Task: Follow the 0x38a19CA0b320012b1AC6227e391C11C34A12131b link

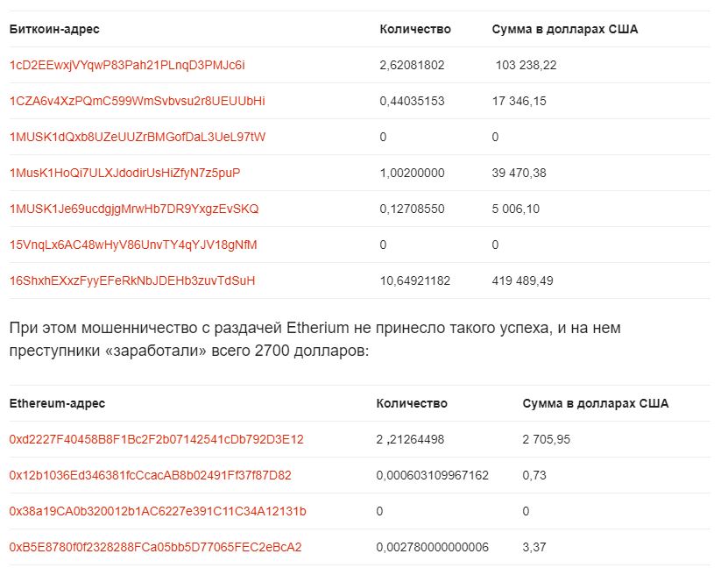Action: tap(158, 511)
